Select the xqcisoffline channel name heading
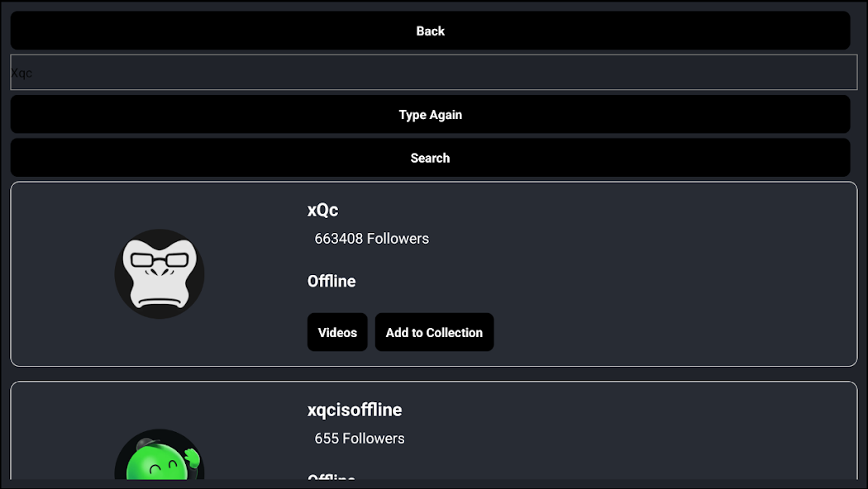 (355, 410)
